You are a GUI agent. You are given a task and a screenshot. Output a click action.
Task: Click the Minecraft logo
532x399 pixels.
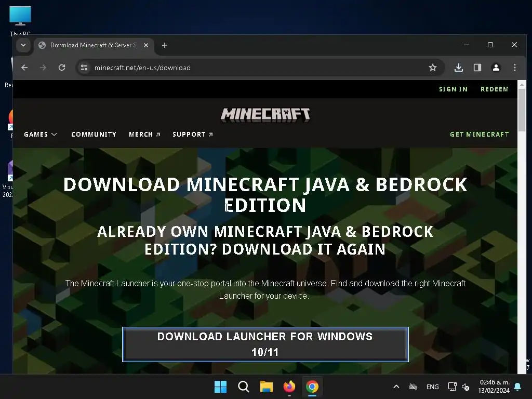pyautogui.click(x=265, y=115)
